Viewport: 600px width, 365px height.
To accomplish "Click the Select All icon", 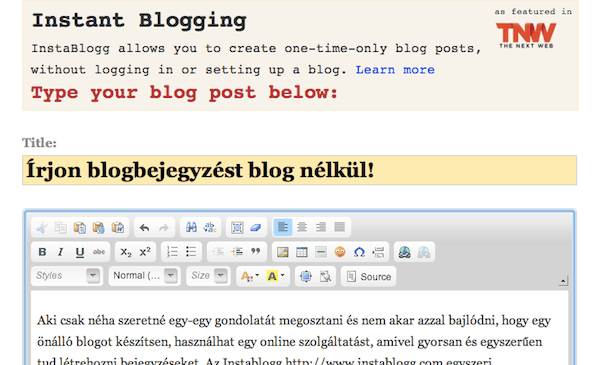I will tap(237, 228).
